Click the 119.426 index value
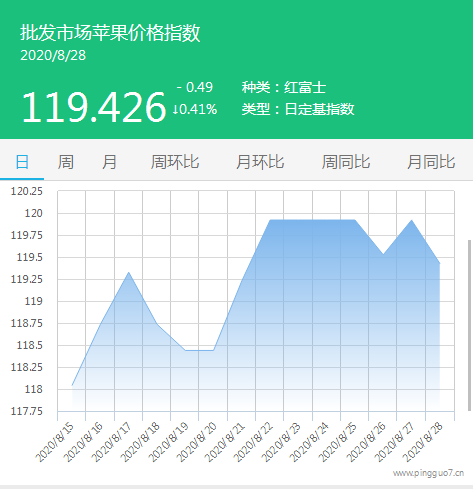The image size is (473, 489). pyautogui.click(x=94, y=107)
